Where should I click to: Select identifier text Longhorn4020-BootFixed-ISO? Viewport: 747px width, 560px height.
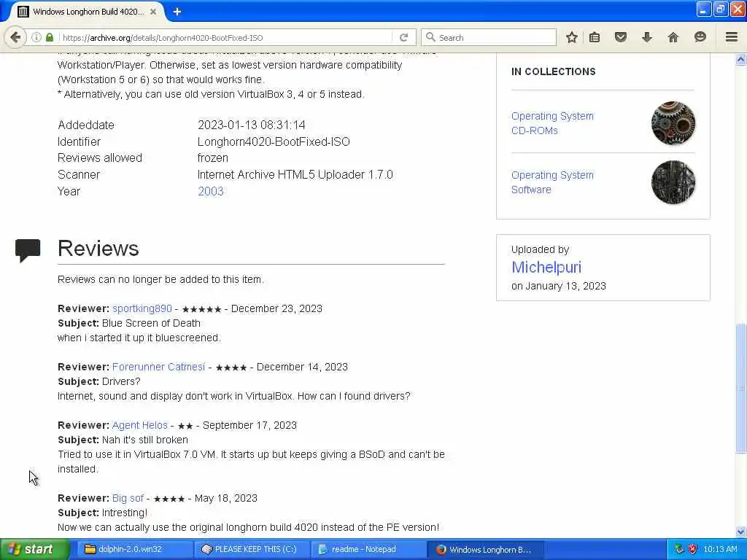click(x=274, y=141)
